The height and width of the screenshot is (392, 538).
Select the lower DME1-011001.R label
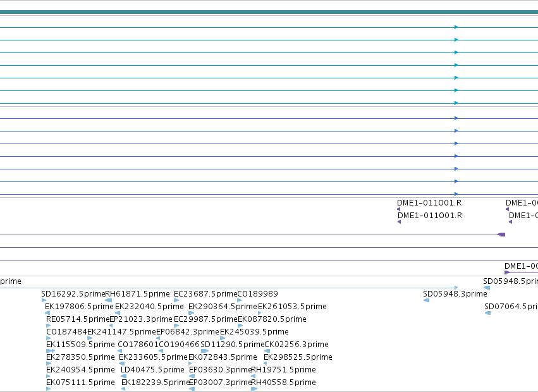point(430,216)
